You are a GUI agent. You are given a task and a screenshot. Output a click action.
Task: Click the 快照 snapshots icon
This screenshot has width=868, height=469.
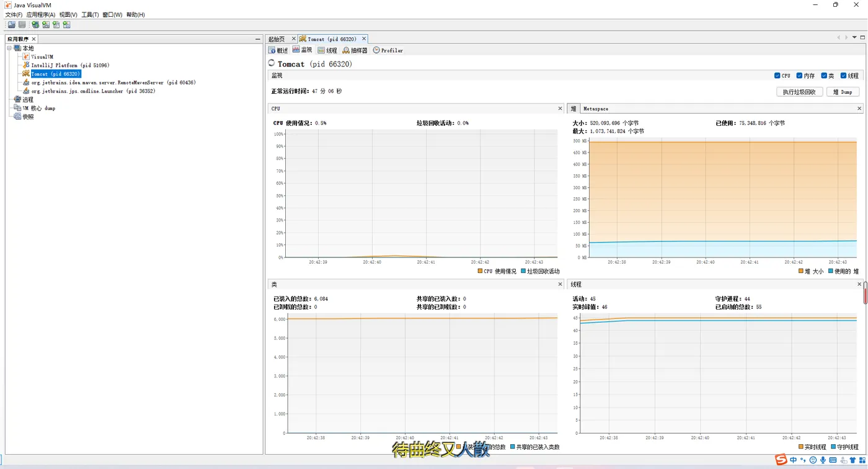[x=18, y=117]
